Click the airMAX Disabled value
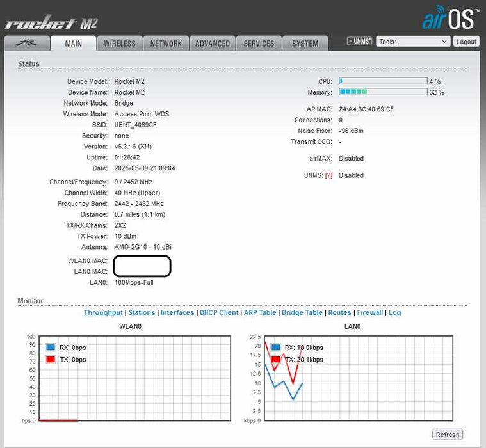Screen dimensions: 486x448 pyautogui.click(x=351, y=158)
